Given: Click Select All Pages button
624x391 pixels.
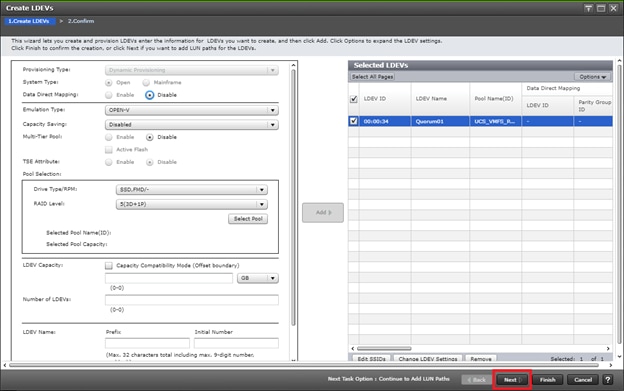Looking at the screenshot, I should (x=372, y=77).
